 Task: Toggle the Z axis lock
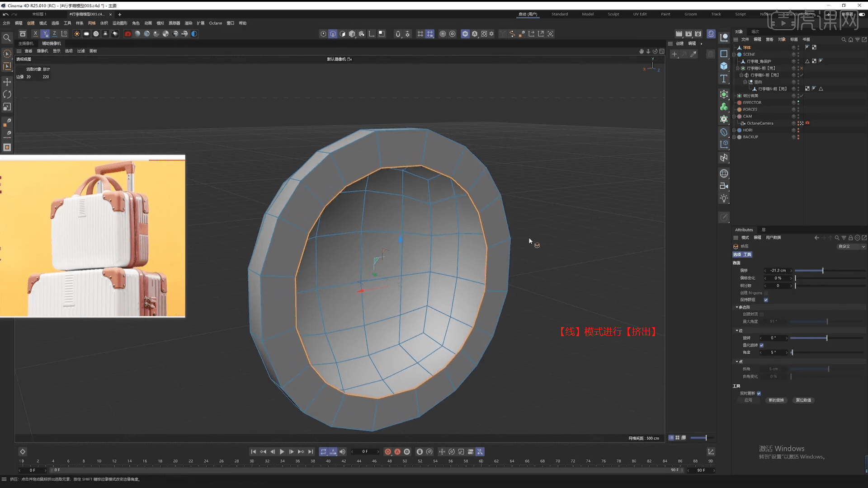point(54,34)
